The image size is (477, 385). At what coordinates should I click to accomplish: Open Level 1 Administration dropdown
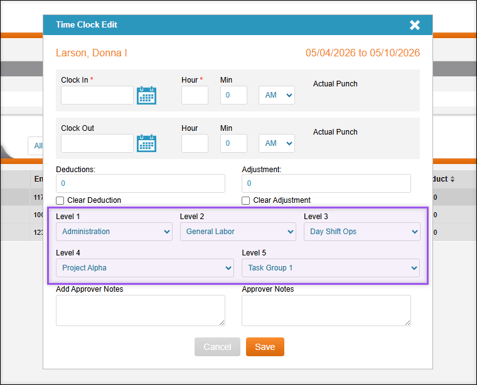click(114, 232)
